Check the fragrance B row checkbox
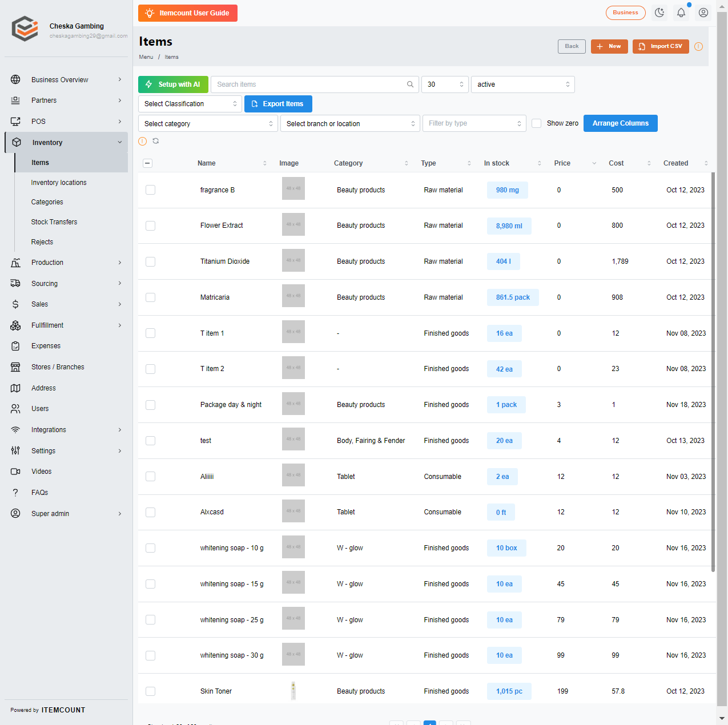Screen dimensions: 728x725 pyautogui.click(x=150, y=190)
